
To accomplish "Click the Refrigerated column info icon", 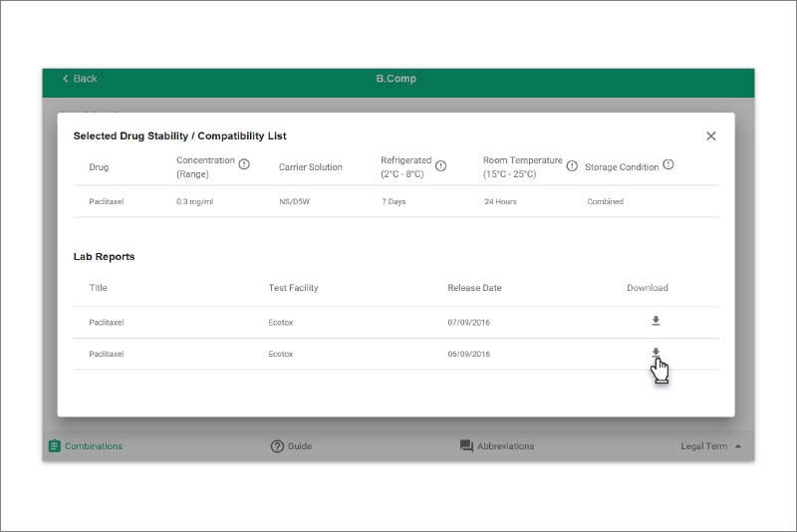I will coord(440,165).
